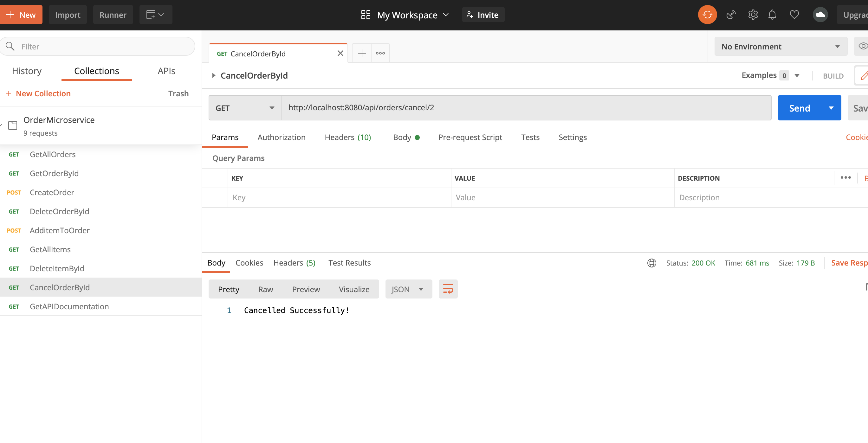
Task: Open the Authorization tab
Action: pyautogui.click(x=282, y=137)
